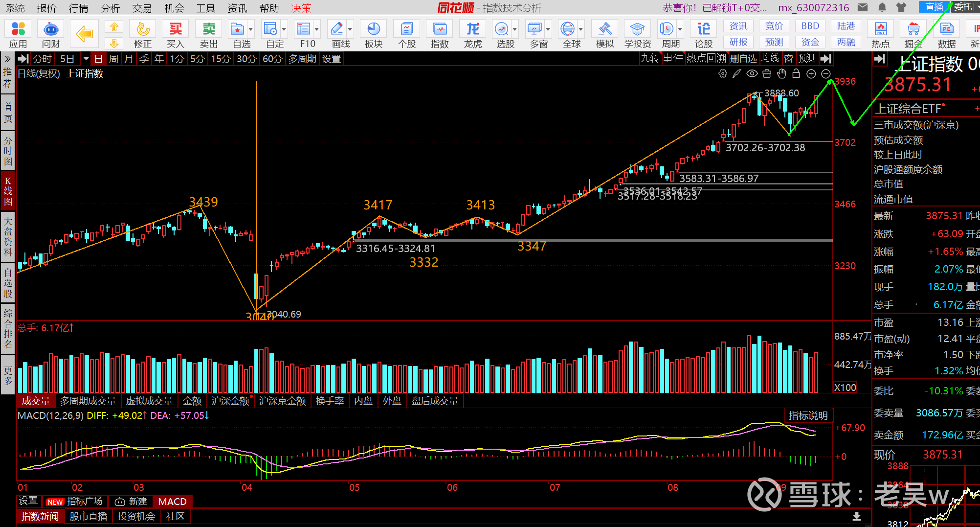Open 大盘资料 in the left sidebar
Image resolution: width=980 pixels, height=527 pixels.
8,237
